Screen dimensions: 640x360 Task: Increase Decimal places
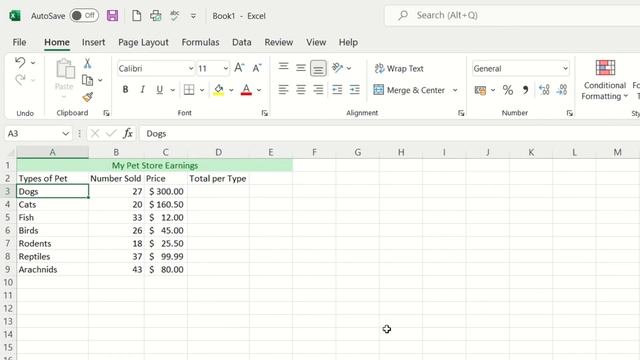(544, 90)
